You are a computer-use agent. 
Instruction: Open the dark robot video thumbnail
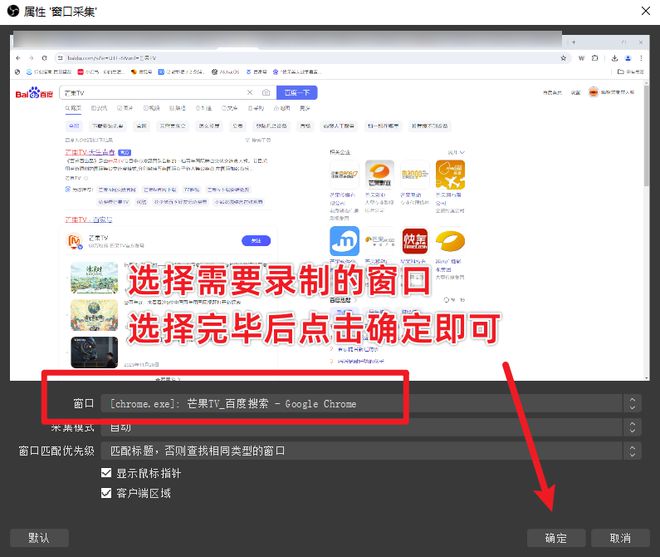tap(94, 352)
